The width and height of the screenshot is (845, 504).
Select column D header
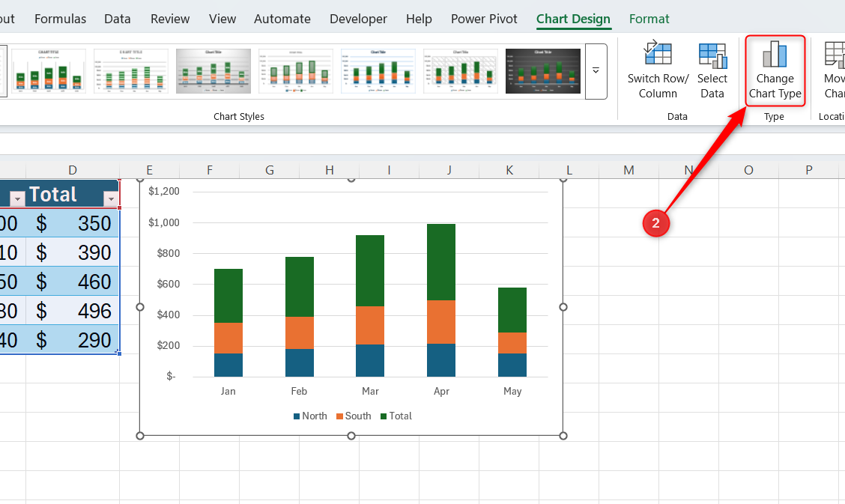[x=72, y=170]
